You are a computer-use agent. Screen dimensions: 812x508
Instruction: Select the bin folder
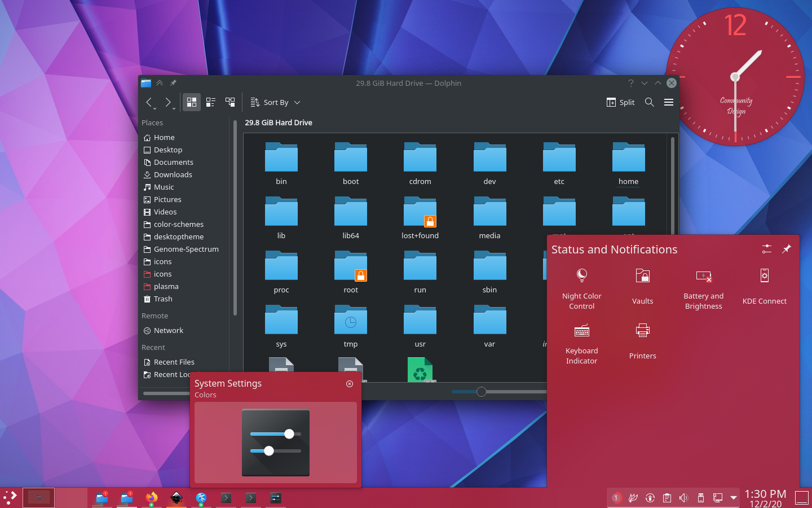tap(281, 163)
